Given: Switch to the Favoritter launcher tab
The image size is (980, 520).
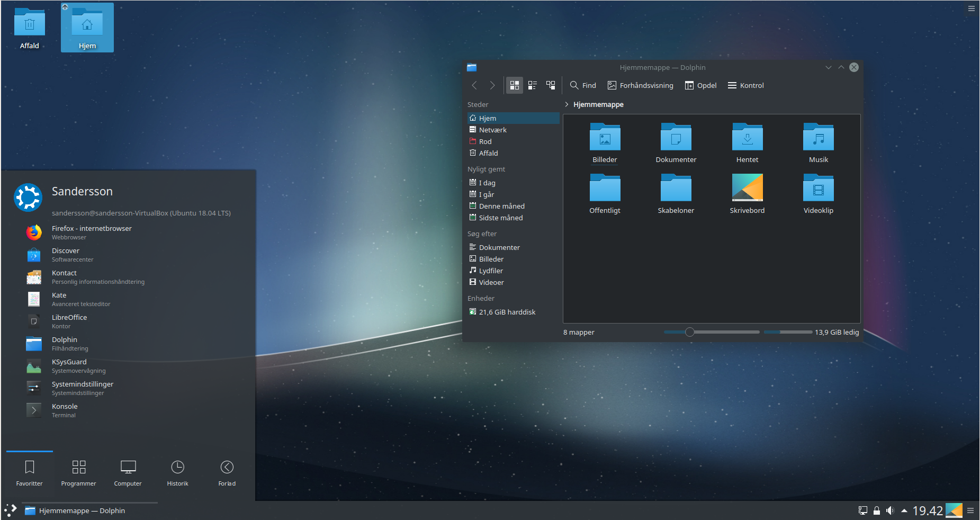Looking at the screenshot, I should [30, 473].
